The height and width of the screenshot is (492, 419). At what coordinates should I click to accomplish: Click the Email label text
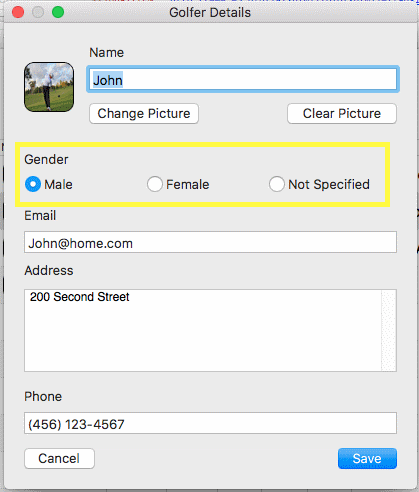coord(40,216)
